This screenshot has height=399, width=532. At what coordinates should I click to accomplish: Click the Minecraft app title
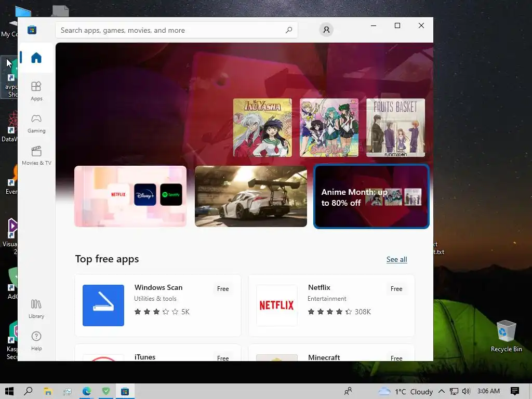coord(324,357)
